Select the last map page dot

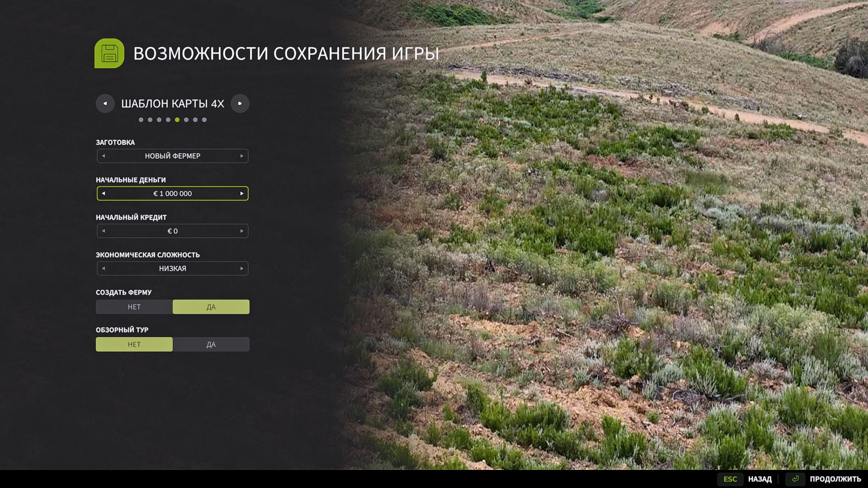tap(204, 120)
